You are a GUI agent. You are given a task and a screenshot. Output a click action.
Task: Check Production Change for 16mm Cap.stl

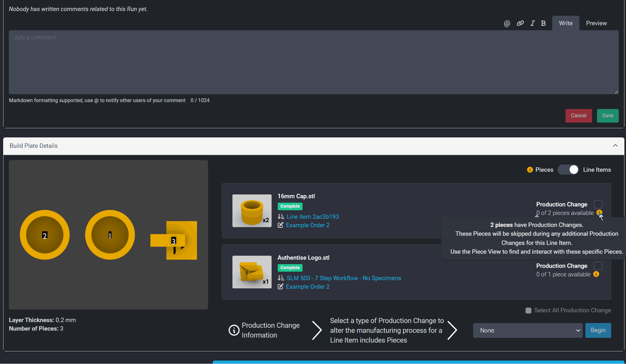coord(598,204)
